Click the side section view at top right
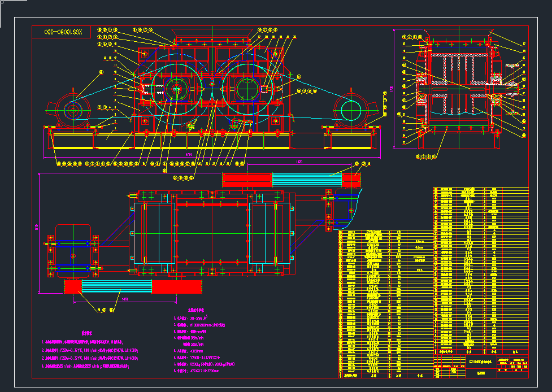Viewport: 552px width, 392px height. (x=459, y=90)
